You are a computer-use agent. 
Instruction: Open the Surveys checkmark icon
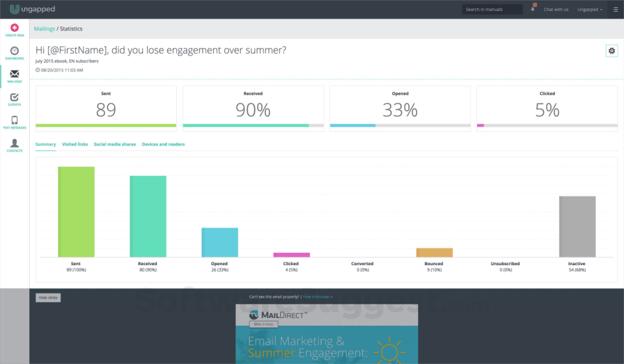(14, 97)
